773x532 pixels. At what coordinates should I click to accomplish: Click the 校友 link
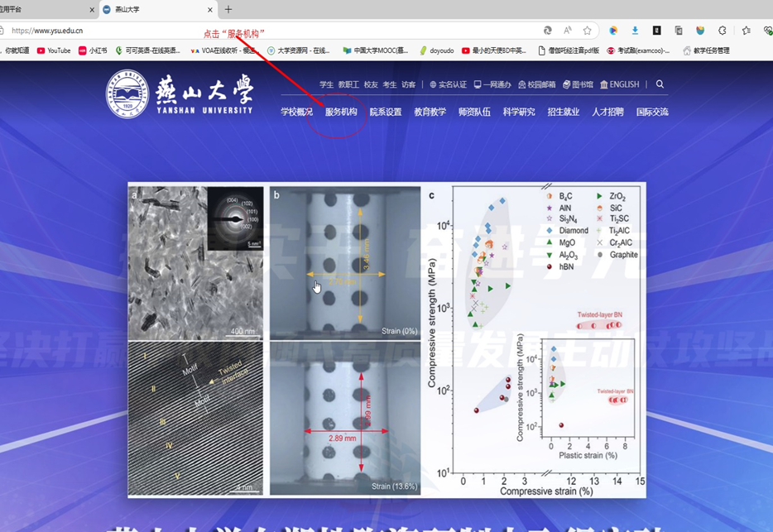[x=371, y=84]
